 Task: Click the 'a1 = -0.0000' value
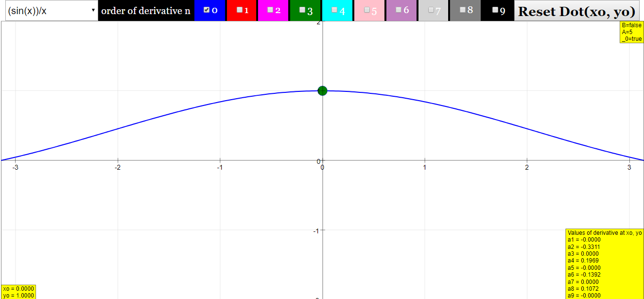[x=584, y=240]
